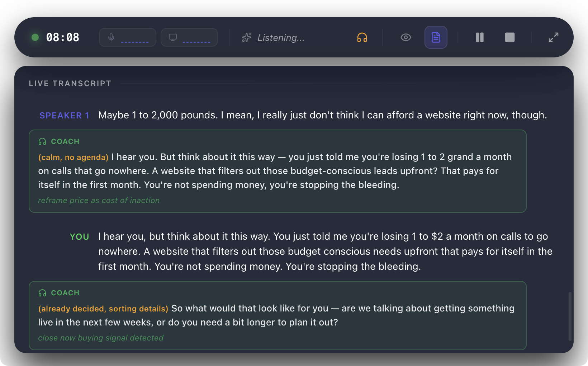
Task: Click the microphone input icon
Action: [x=111, y=37]
